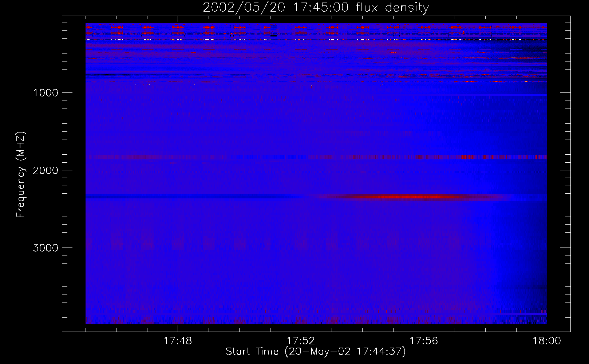Click the 3000 frequency tick label
Viewport: 589px width, 364px height.
(46, 248)
